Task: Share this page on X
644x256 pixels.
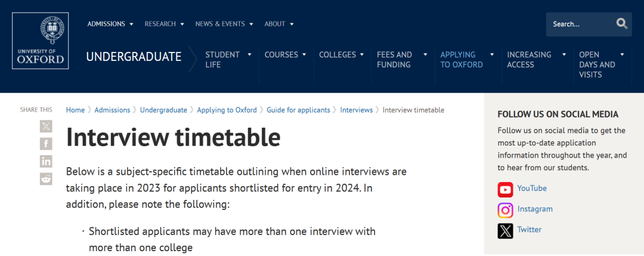Action: [46, 126]
